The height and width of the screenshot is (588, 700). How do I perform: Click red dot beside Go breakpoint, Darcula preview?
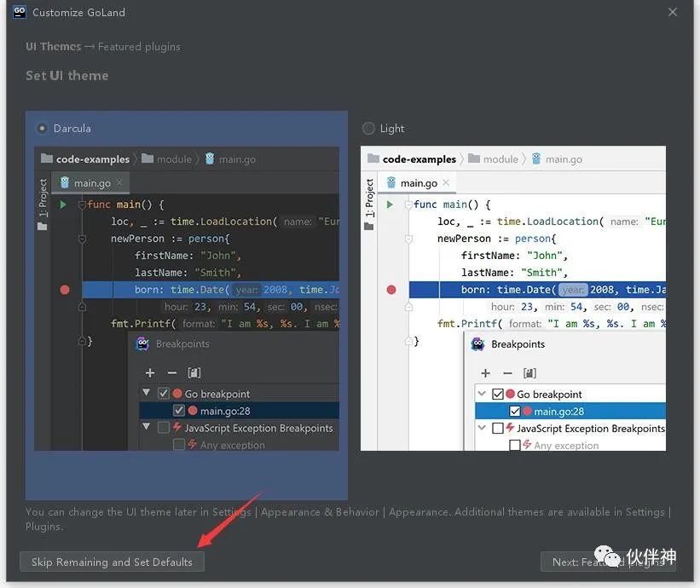point(177,394)
